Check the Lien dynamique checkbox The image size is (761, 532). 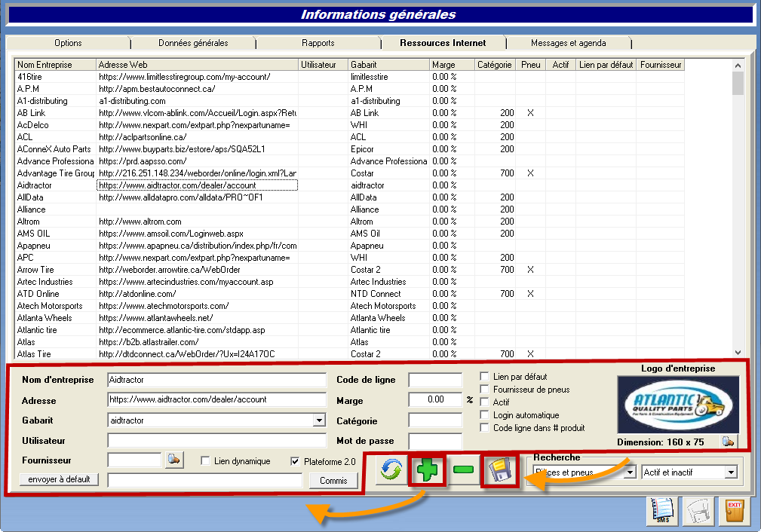pos(205,460)
